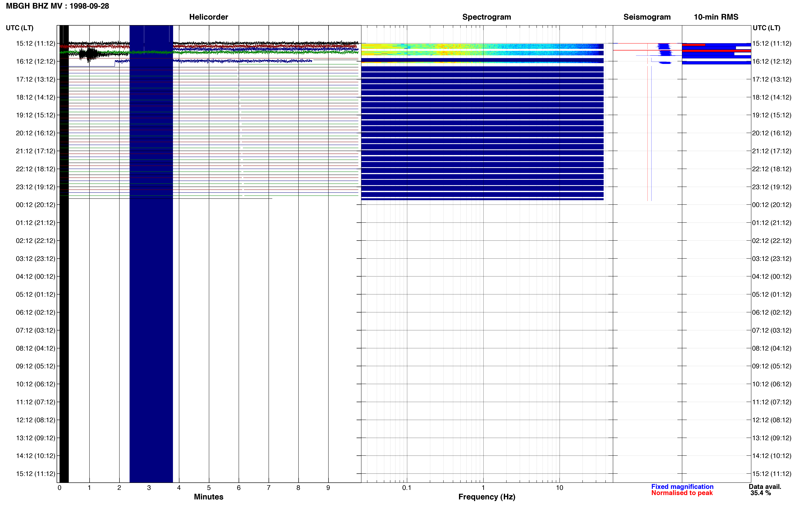This screenshot has height=508, width=812.
Task: Click the left-axis '13:12 (09:12)' time label
Action: 36,438
